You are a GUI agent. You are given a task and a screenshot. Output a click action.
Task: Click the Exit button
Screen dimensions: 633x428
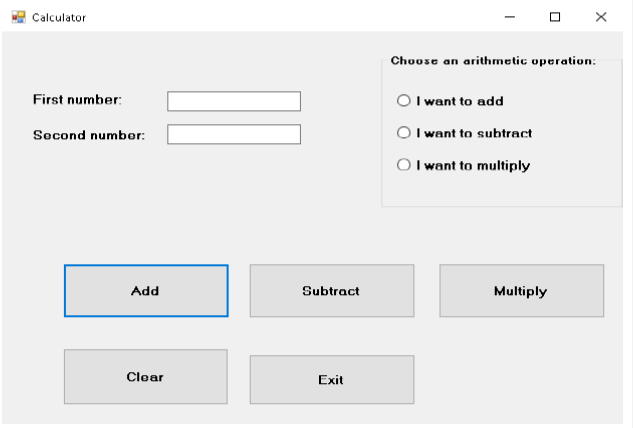point(332,380)
